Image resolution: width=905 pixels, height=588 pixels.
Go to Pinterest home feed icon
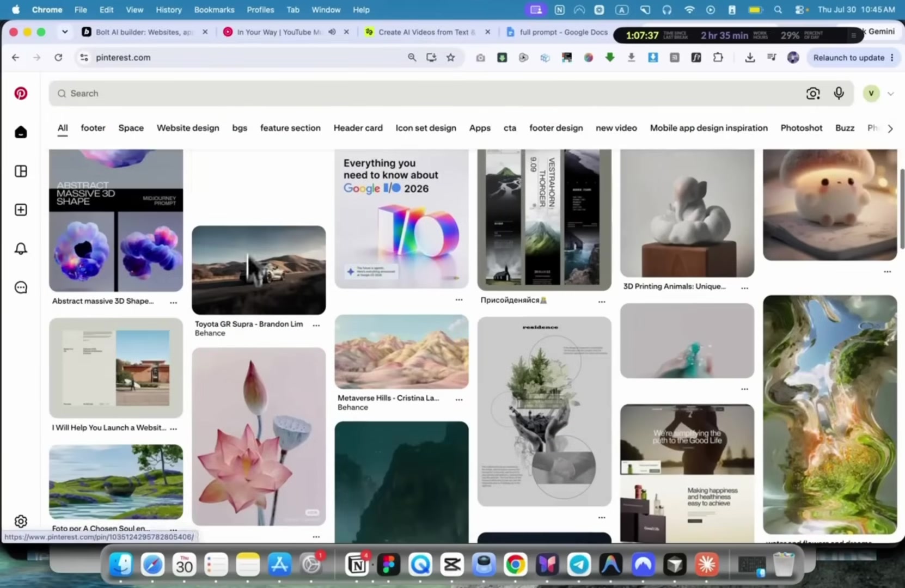pos(21,132)
